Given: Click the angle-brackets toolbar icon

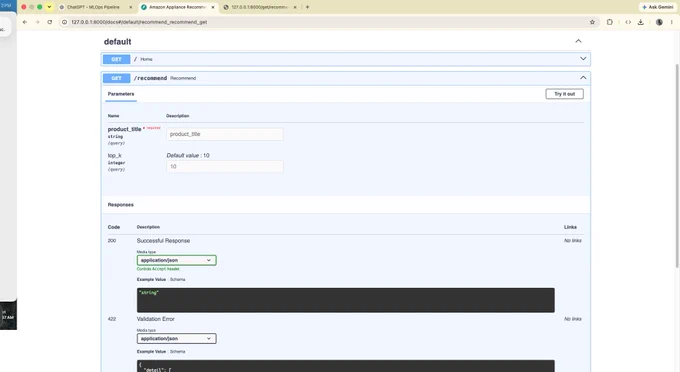Looking at the screenshot, I should click(628, 22).
